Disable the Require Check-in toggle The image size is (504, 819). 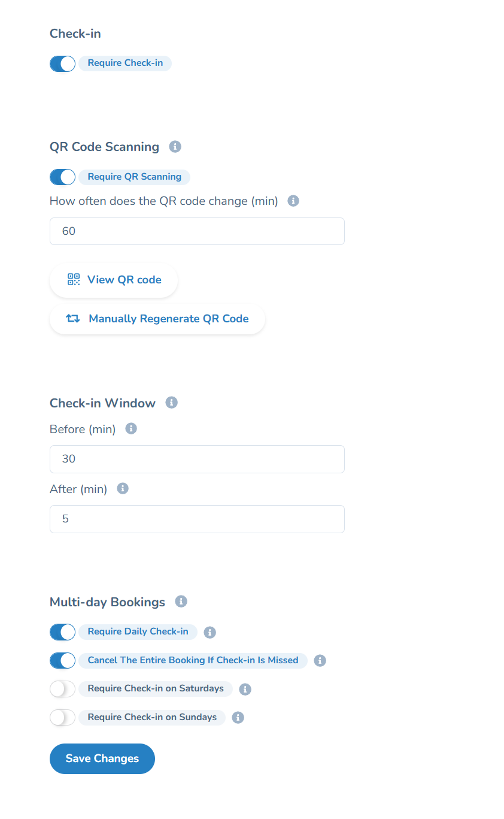[62, 63]
